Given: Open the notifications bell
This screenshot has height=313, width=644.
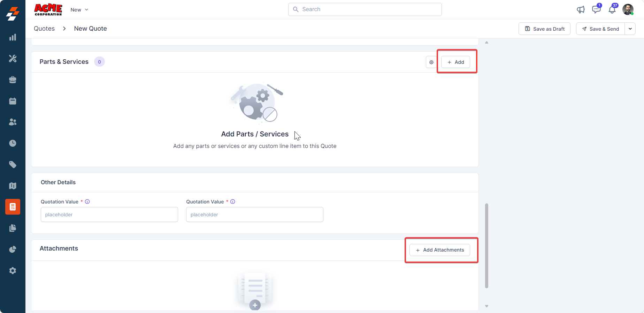Looking at the screenshot, I should click(612, 10).
